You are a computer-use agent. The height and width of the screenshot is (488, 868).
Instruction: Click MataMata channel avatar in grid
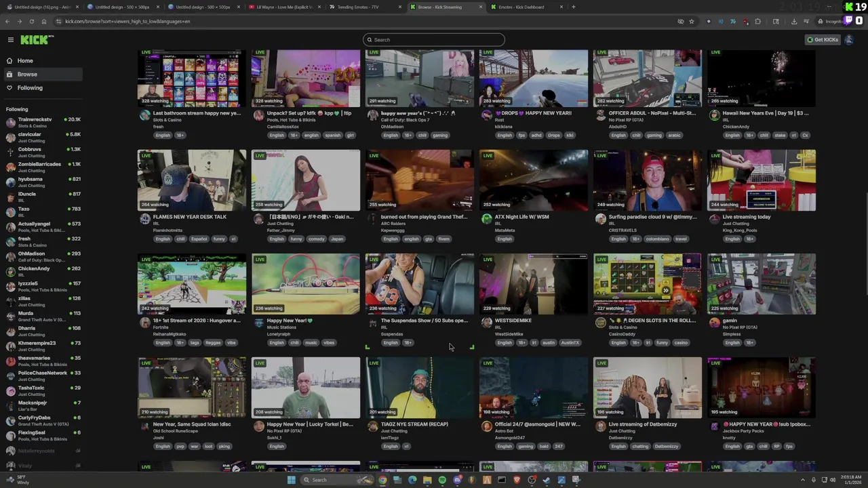(x=486, y=219)
